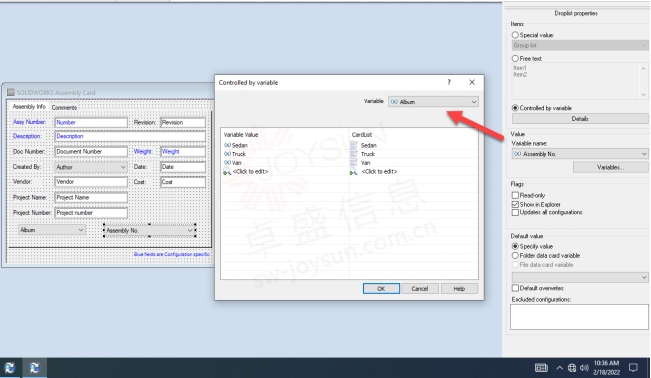Cancel the Controlled by variable dialog
Screen dimensions: 651x378
[419, 289]
